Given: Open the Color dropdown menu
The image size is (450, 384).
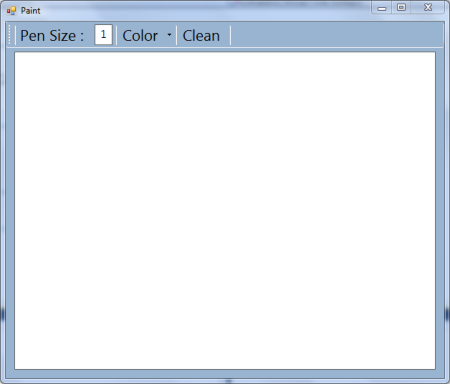Looking at the screenshot, I should tap(147, 35).
